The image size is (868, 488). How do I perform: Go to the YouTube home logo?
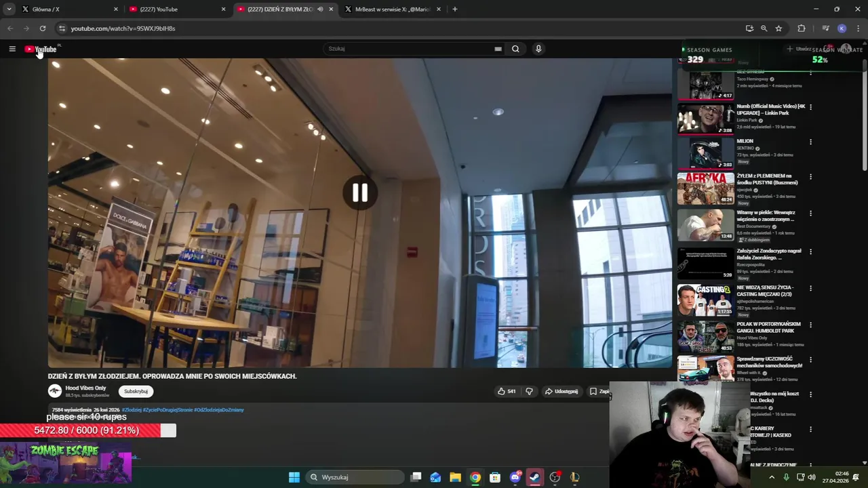(x=41, y=49)
